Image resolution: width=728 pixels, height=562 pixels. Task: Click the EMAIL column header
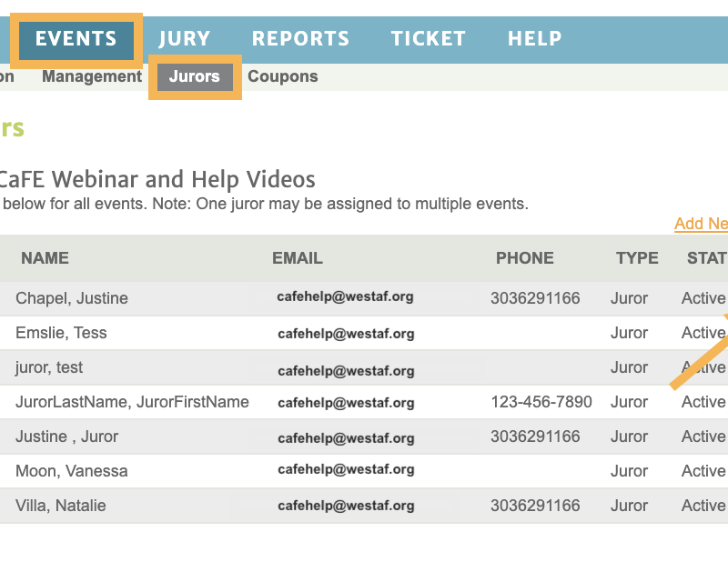(298, 258)
